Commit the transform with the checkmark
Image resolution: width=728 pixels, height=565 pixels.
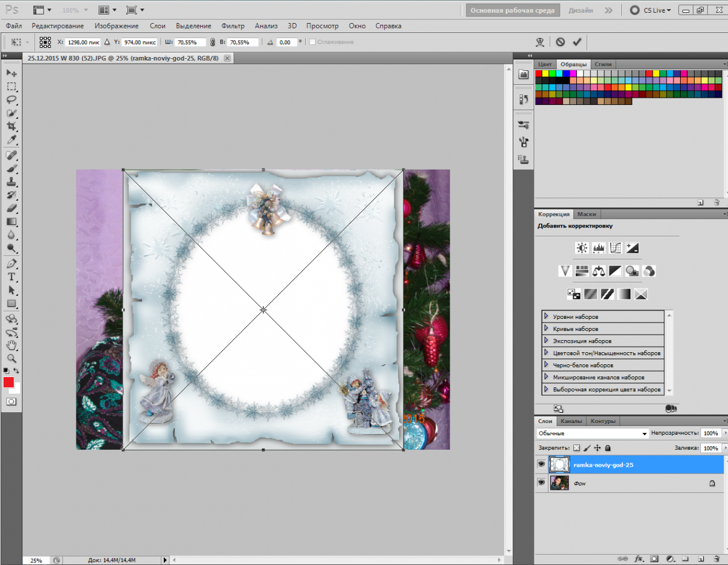[x=577, y=42]
